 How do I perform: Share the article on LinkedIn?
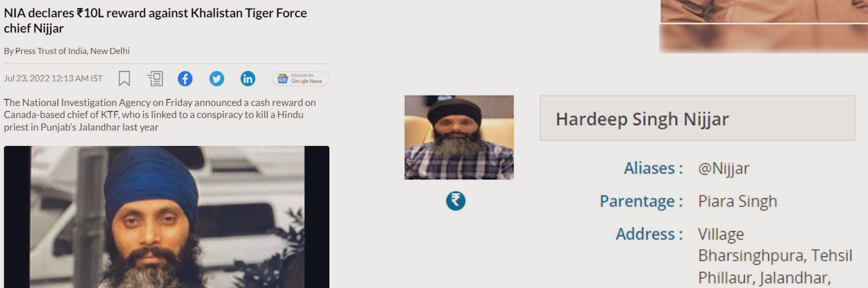tap(248, 79)
